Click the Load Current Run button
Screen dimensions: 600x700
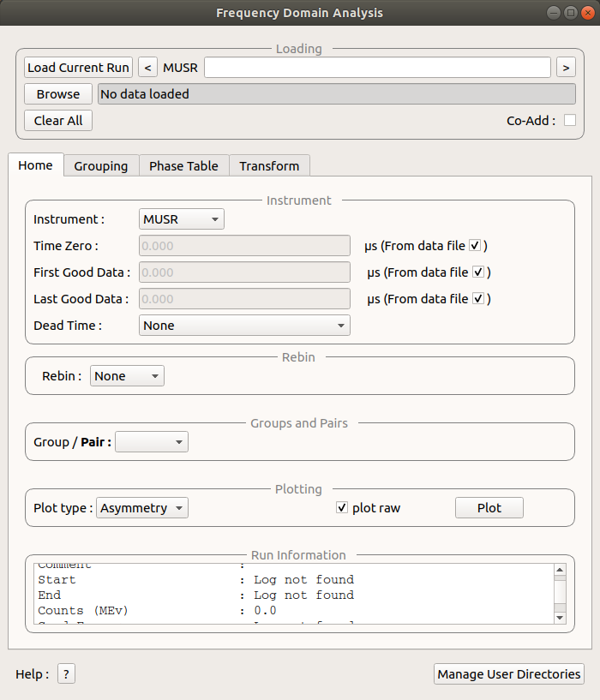click(78, 68)
